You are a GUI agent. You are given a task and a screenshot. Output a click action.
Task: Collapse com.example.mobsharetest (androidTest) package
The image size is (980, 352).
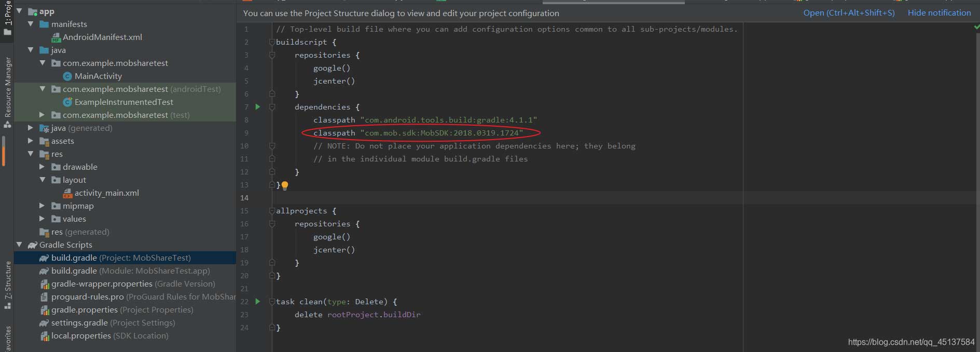43,89
